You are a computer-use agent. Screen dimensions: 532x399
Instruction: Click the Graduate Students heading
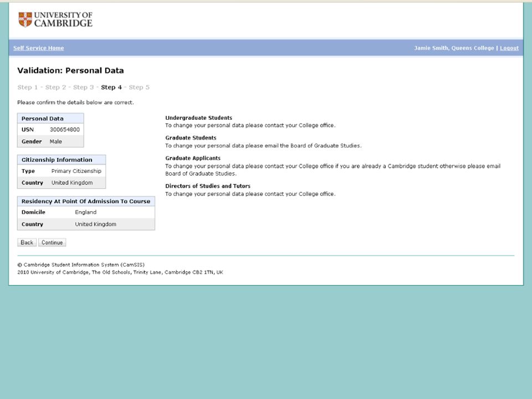point(191,138)
